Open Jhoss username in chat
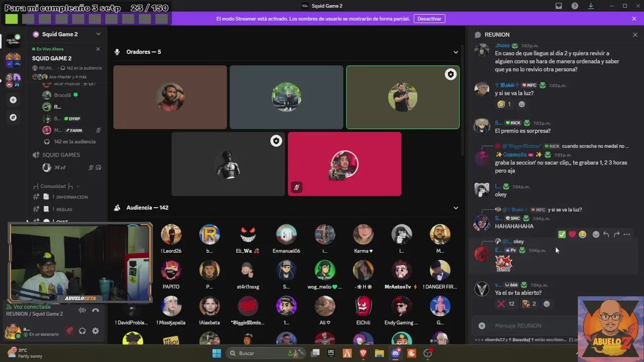The width and height of the screenshot is (644, 362). tap(502, 45)
